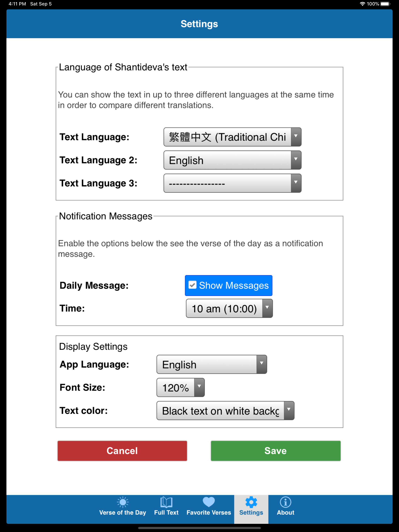Click the green Save button

point(276,451)
